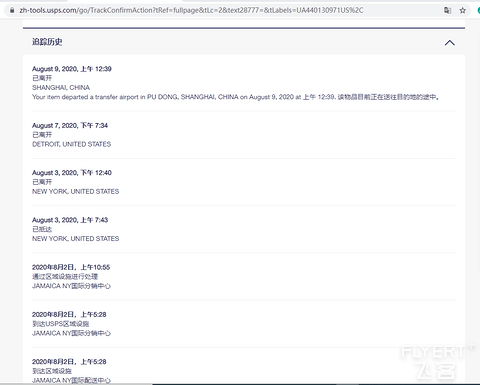Click the 通过区域设施进行处理 status text
Image resolution: width=480 pixels, height=385 pixels.
click(65, 276)
